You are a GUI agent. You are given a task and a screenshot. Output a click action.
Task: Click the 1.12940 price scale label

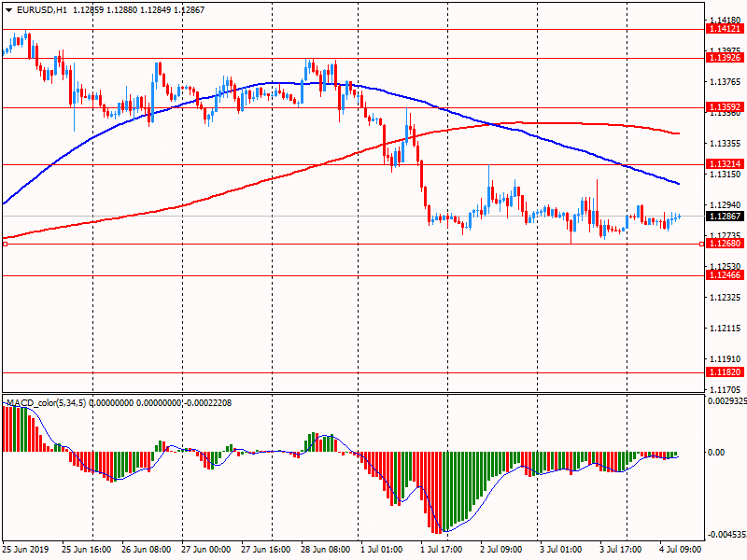[x=726, y=204]
